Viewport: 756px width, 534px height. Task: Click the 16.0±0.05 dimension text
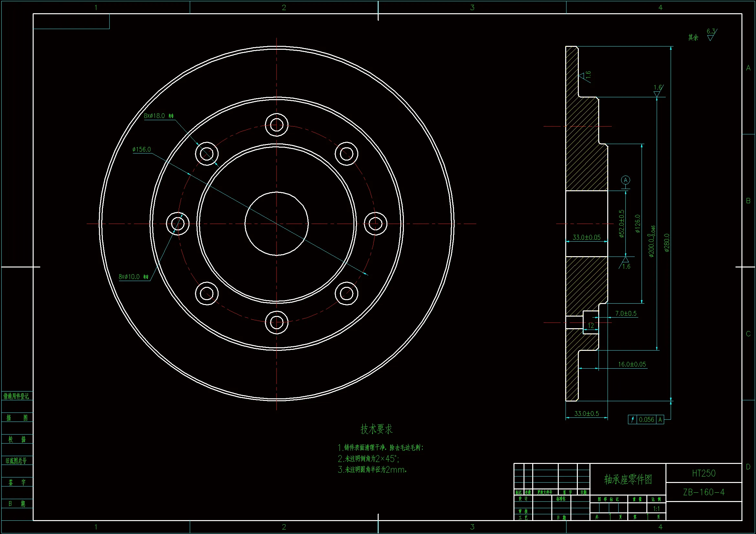[632, 364]
